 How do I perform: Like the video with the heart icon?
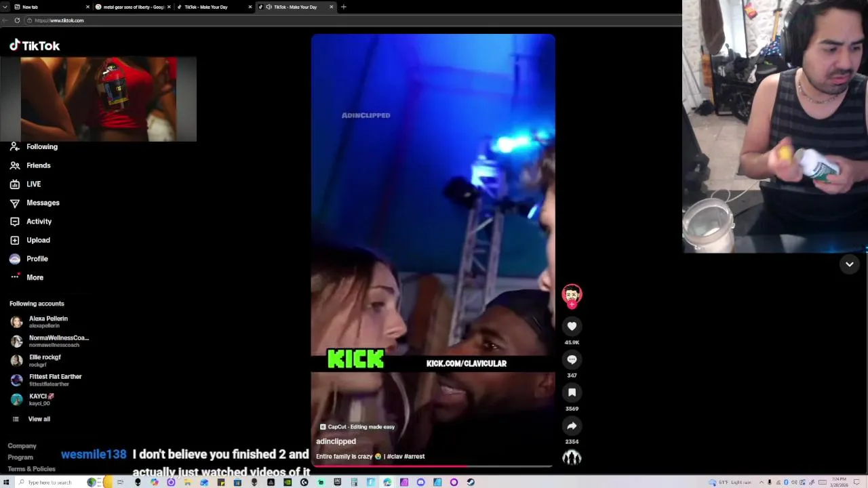click(572, 327)
